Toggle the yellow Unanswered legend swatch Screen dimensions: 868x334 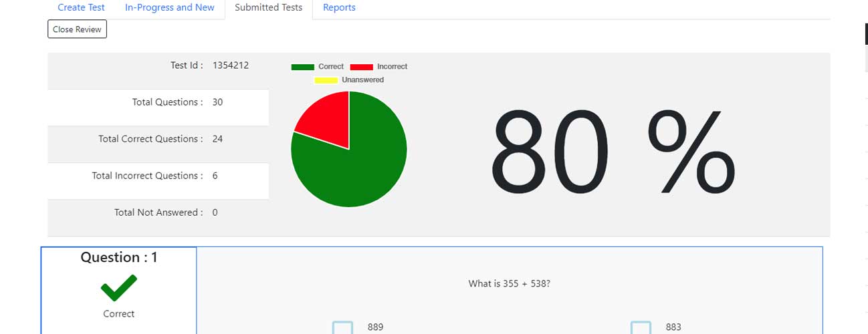326,80
